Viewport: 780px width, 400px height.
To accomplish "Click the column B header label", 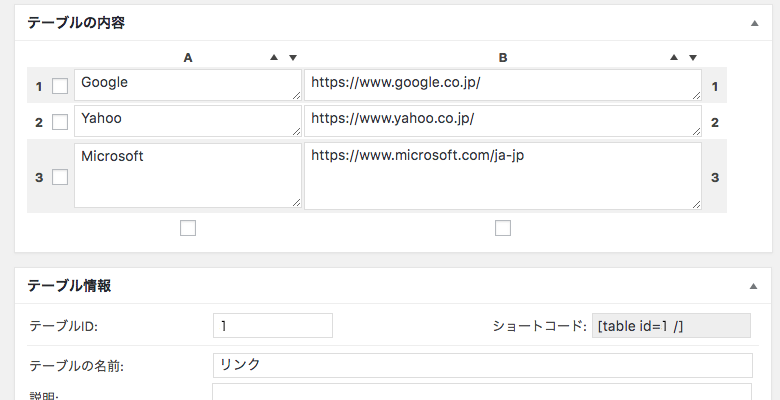I will point(503,58).
